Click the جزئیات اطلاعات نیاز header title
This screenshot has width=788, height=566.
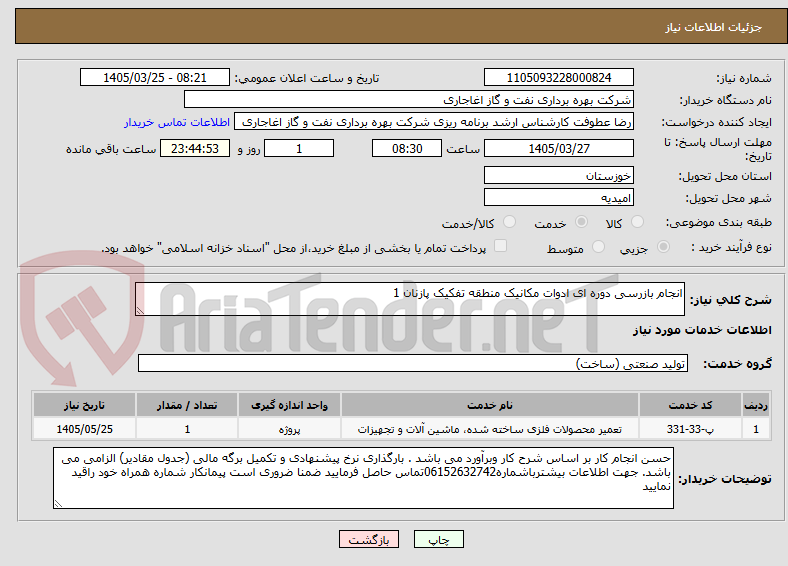click(x=714, y=27)
